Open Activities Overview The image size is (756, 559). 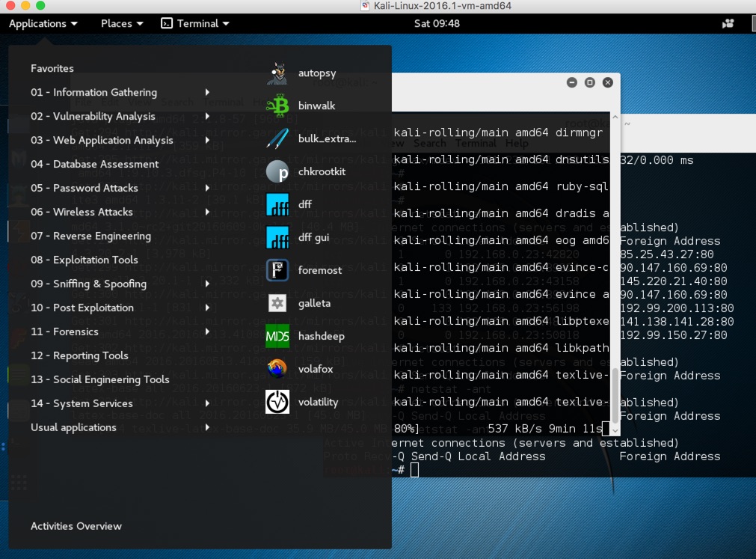(x=76, y=526)
